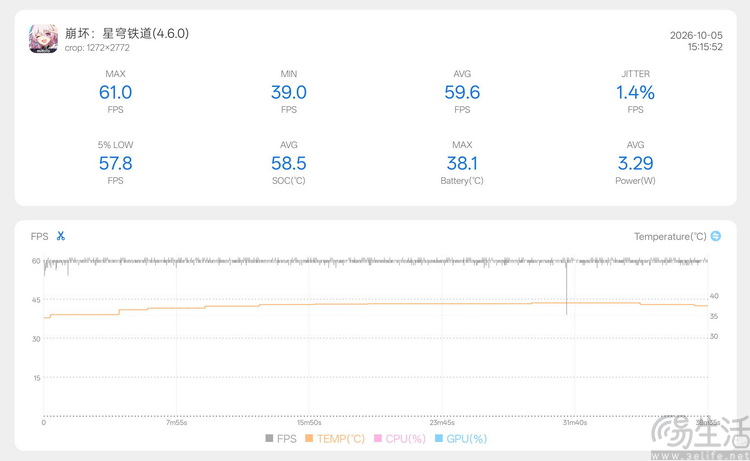The width and height of the screenshot is (750, 461).
Task: Select the AVG FPS value 59.6
Action: (x=462, y=92)
